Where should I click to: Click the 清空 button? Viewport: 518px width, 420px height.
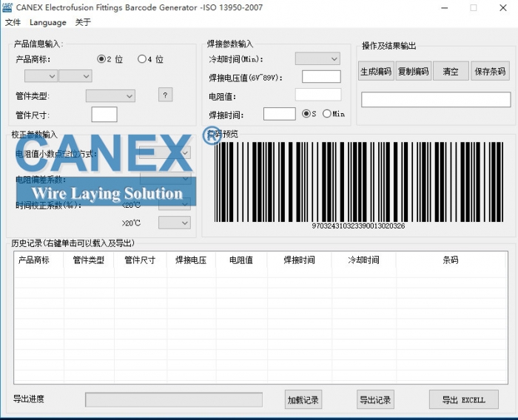(451, 71)
